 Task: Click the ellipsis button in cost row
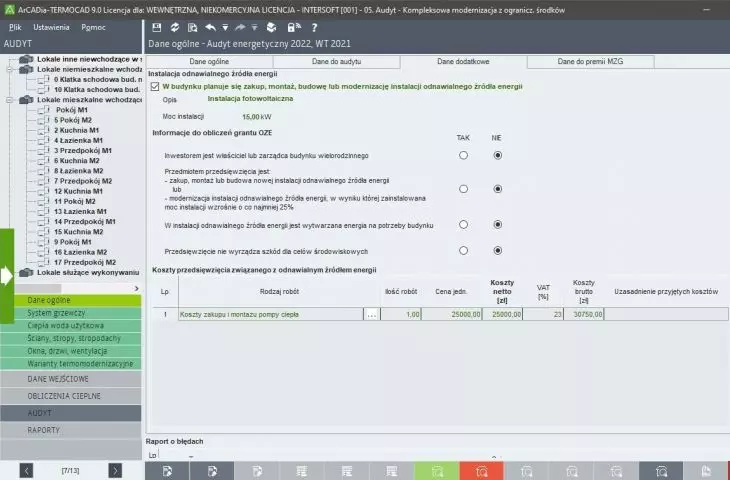click(x=372, y=314)
